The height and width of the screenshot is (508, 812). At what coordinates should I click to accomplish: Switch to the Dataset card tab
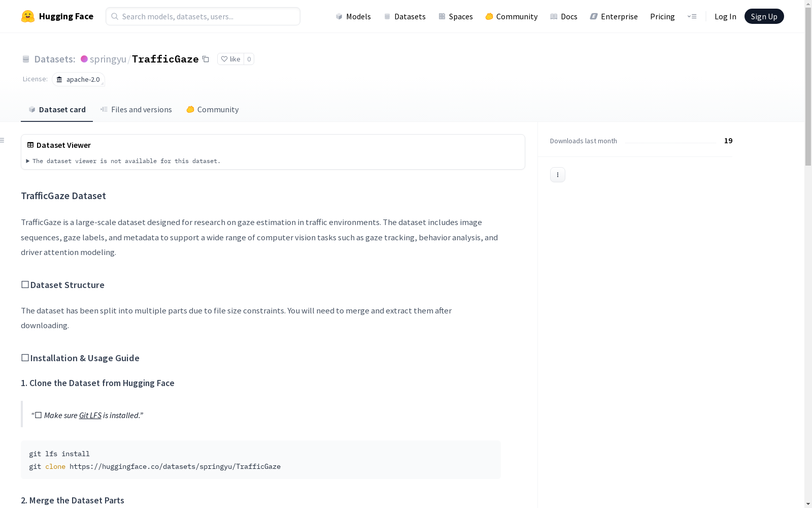tap(57, 110)
